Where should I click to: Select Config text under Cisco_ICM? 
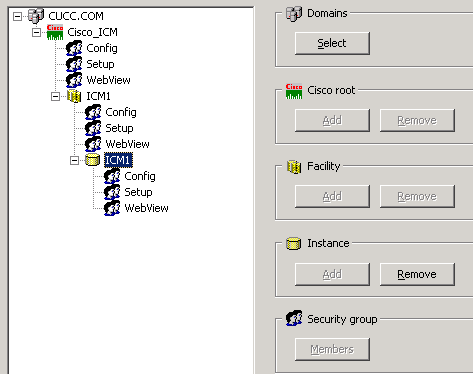(x=102, y=48)
